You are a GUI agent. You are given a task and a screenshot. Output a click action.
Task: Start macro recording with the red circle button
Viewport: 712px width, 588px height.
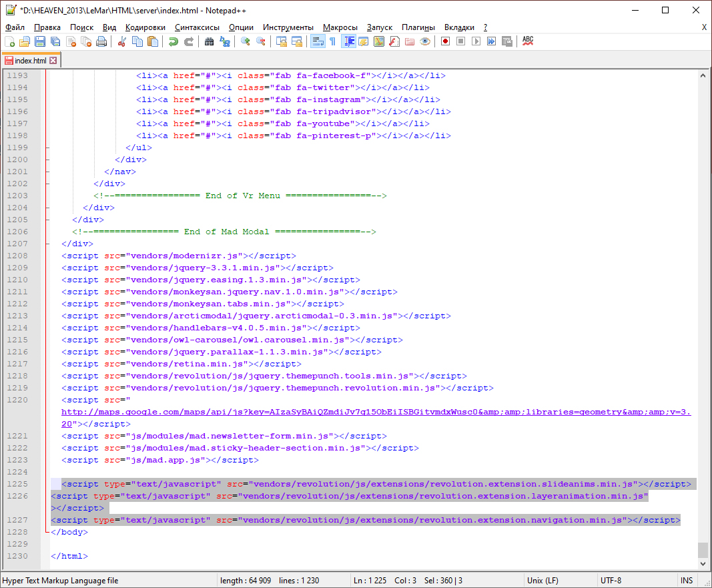(x=444, y=41)
